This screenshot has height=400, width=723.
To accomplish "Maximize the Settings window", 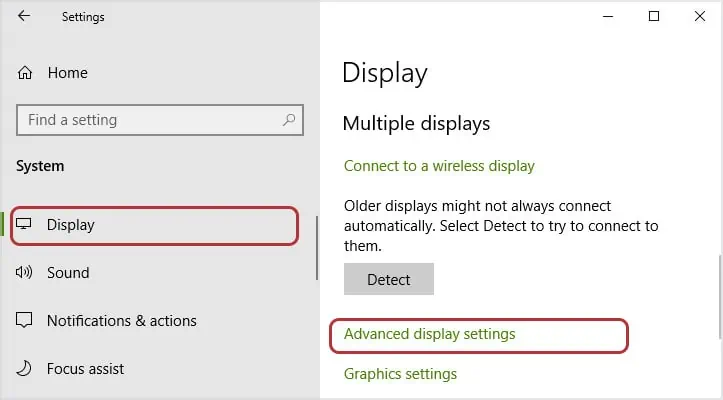I will [x=654, y=17].
